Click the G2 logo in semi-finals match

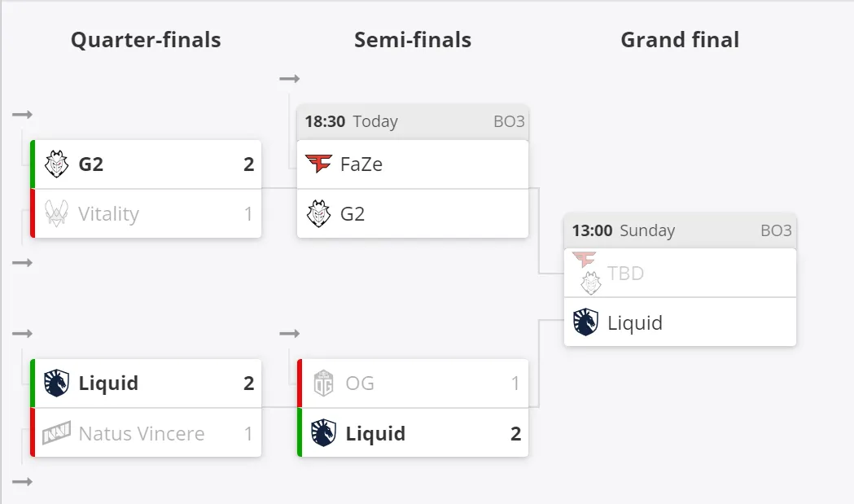point(318,213)
